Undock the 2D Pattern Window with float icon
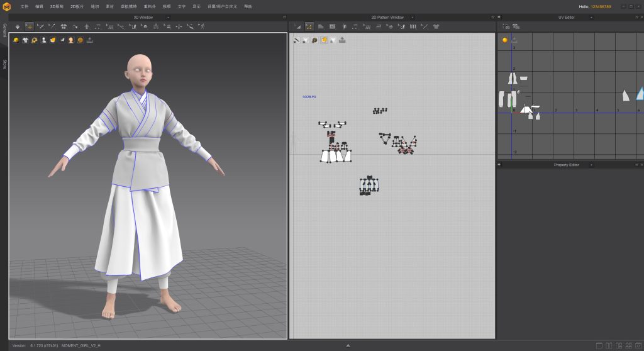Image resolution: width=644 pixels, height=351 pixels. coord(493,17)
